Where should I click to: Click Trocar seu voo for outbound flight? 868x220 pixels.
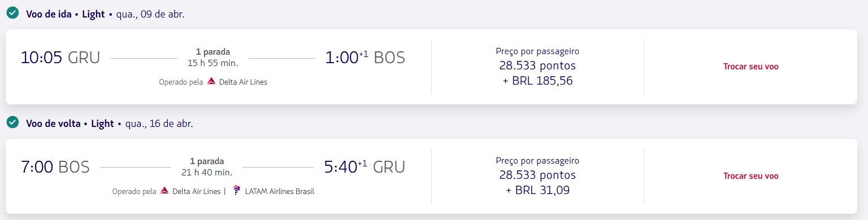tap(750, 67)
